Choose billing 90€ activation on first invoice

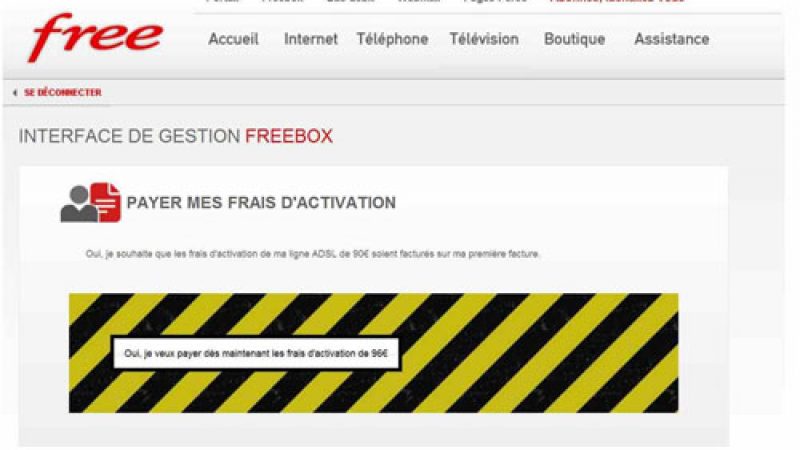coord(312,254)
